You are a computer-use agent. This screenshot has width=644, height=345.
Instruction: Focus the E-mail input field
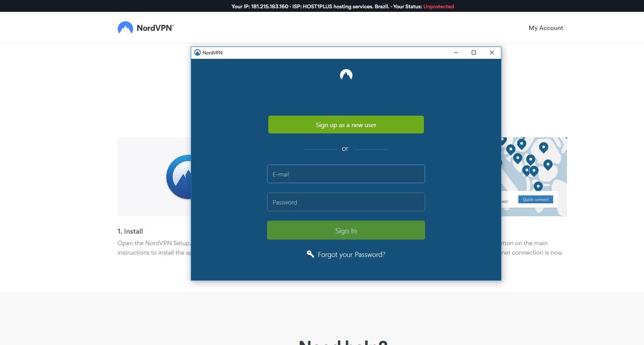(346, 174)
